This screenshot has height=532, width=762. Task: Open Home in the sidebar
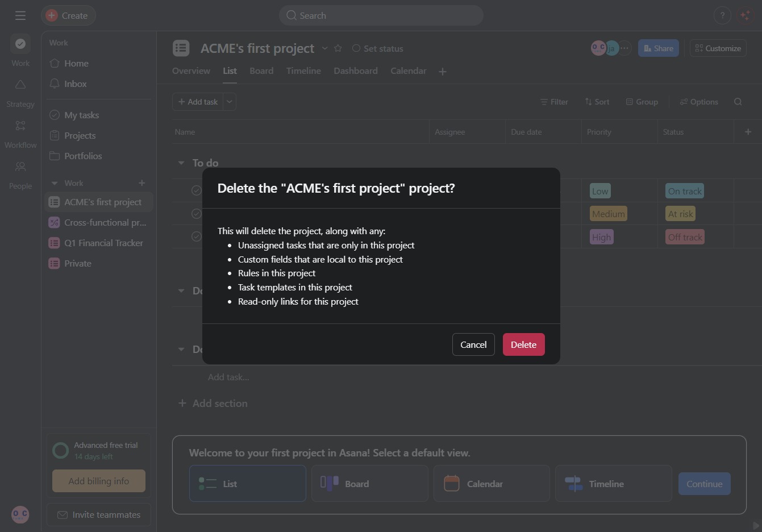click(x=98, y=63)
